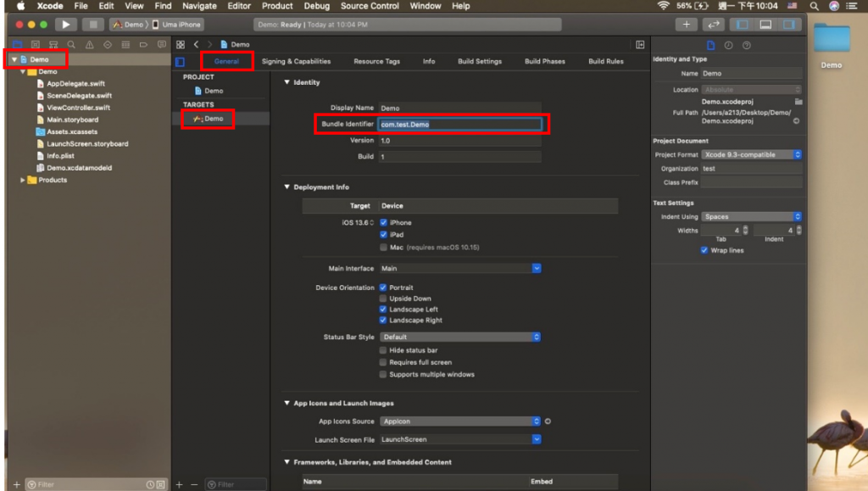
Task: Switch to Build Phases tab
Action: tap(545, 61)
